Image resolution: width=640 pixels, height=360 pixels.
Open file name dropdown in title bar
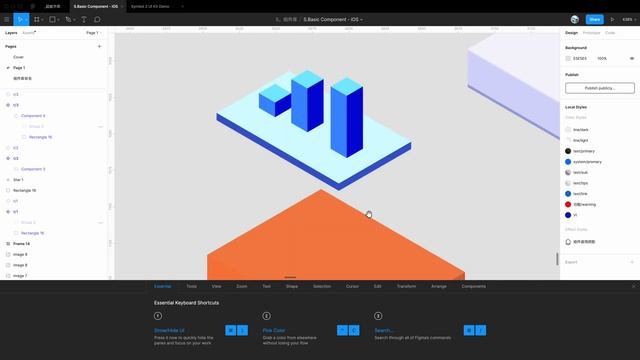(362, 20)
